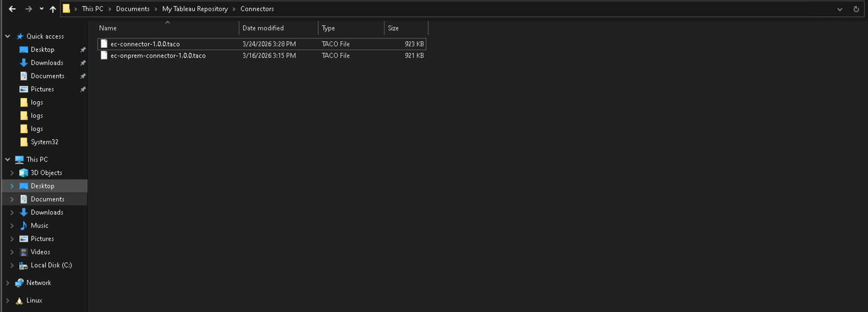The height and width of the screenshot is (312, 868).
Task: Click file icon of ec-onprem-connector-1.0.0.taco
Action: [x=104, y=56]
